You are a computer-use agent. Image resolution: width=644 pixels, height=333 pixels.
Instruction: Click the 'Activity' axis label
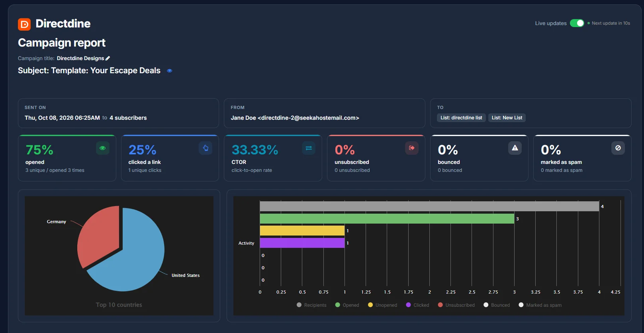[x=246, y=243]
